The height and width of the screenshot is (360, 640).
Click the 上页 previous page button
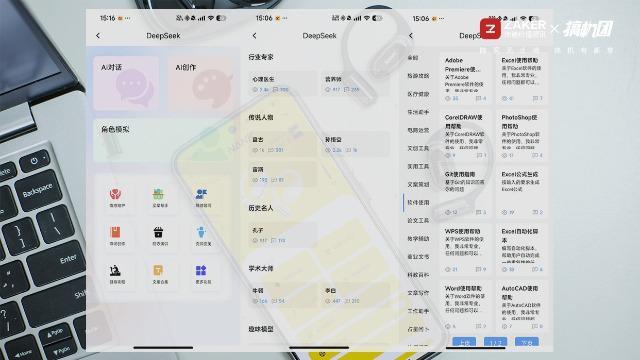point(464,342)
